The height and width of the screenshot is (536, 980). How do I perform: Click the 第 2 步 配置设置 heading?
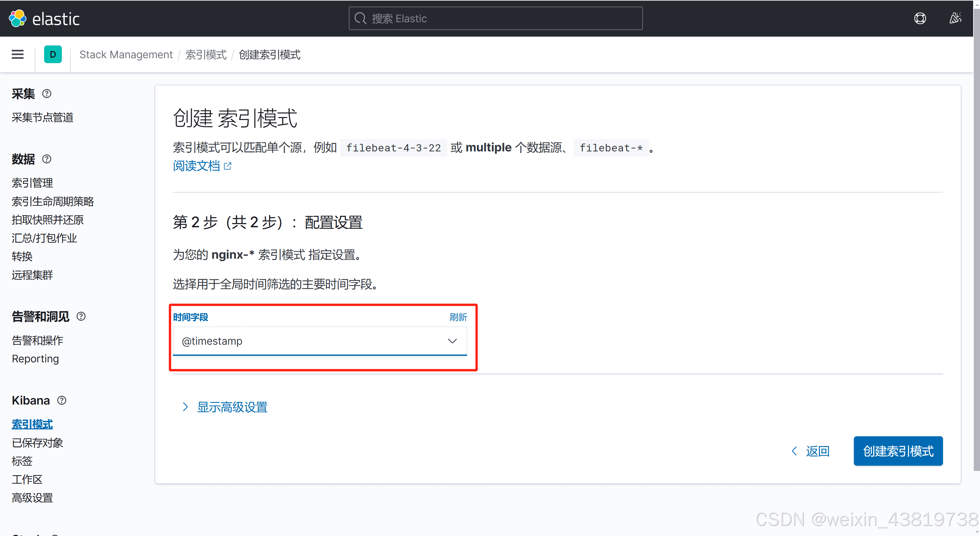coord(267,222)
